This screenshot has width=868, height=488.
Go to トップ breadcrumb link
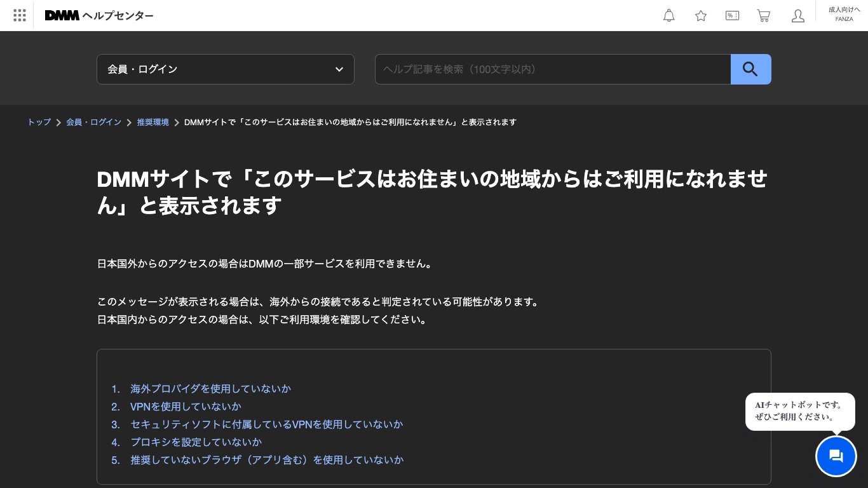[x=39, y=122]
